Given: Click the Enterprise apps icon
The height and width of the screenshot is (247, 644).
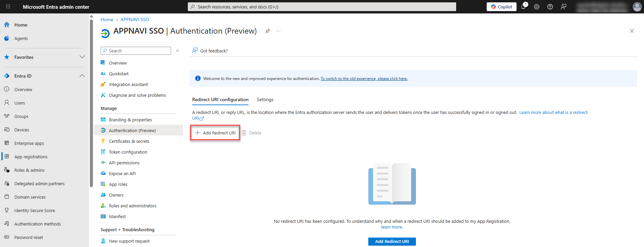Looking at the screenshot, I should coord(7,143).
